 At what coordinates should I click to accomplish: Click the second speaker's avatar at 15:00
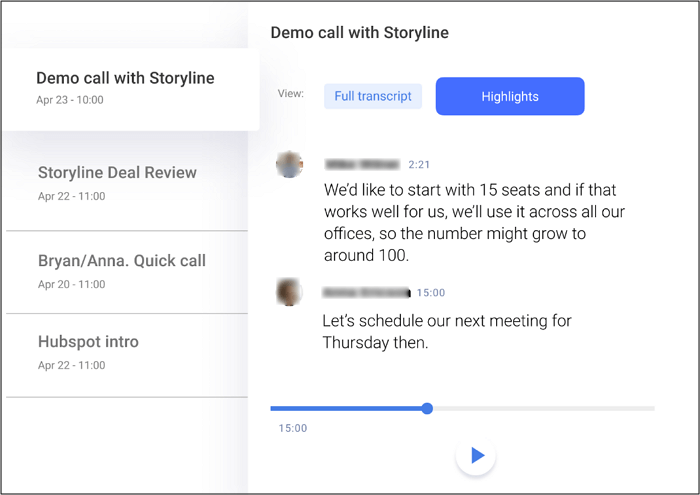(x=290, y=292)
